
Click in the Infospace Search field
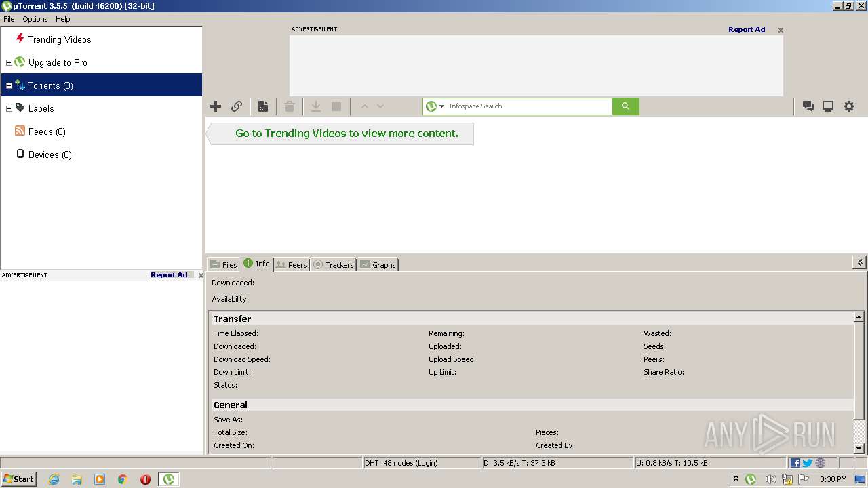(x=529, y=106)
